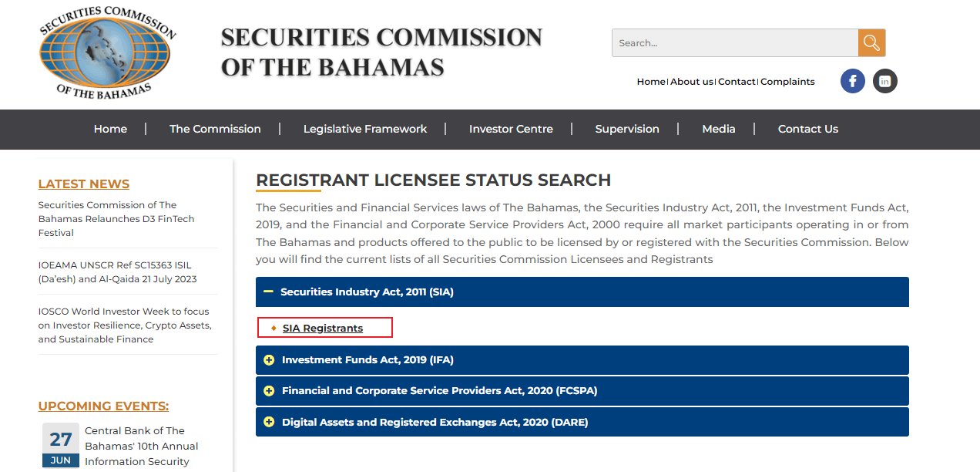Open the Investor Centre menu
The image size is (980, 472).
[x=511, y=129]
